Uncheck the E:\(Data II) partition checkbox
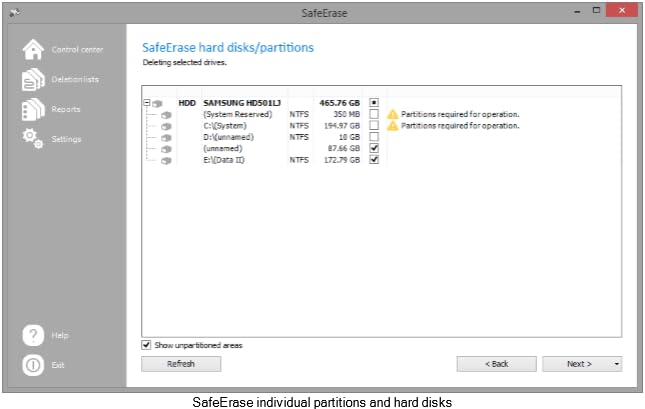 (374, 160)
